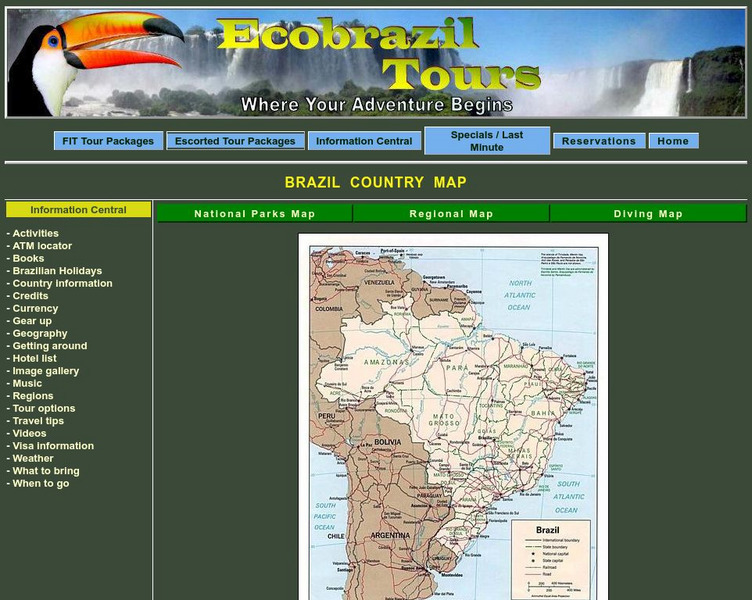Switch to the Regional Map tab
752x600 pixels.
pyautogui.click(x=451, y=213)
